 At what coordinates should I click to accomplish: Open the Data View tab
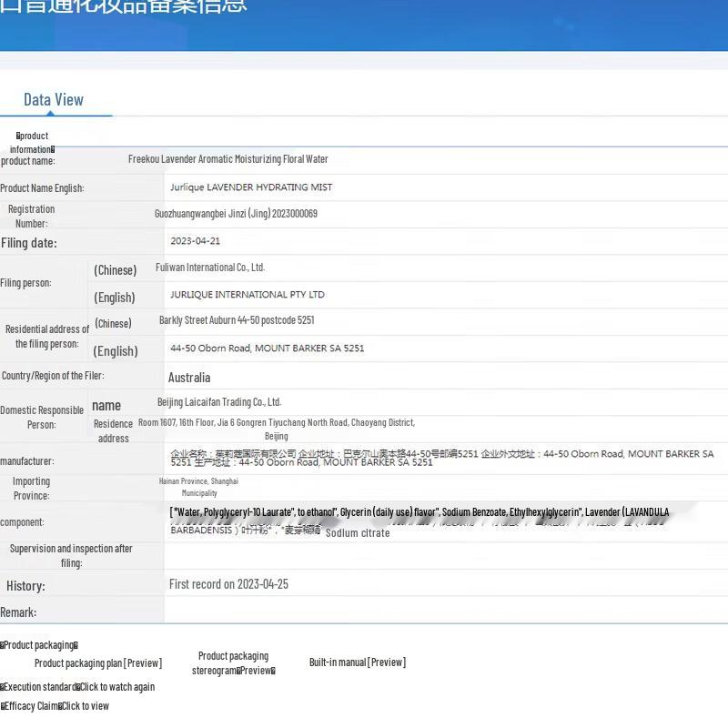coord(54,100)
